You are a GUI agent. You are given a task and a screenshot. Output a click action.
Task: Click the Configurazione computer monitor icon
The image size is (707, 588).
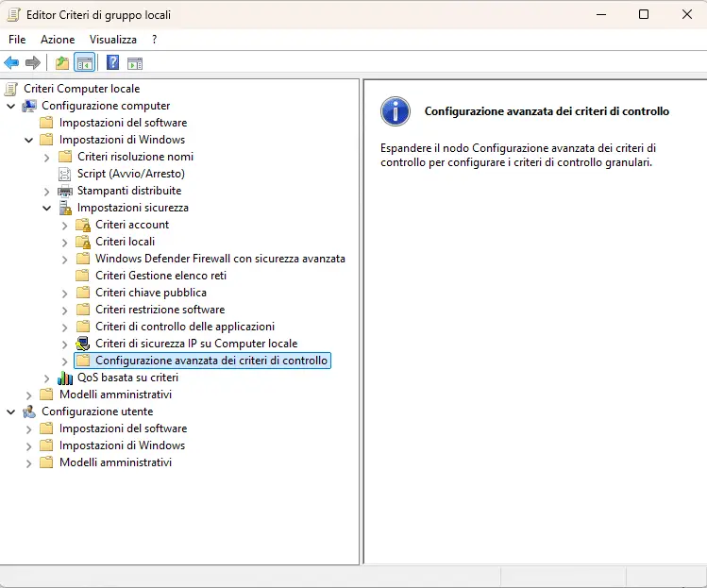tap(30, 106)
